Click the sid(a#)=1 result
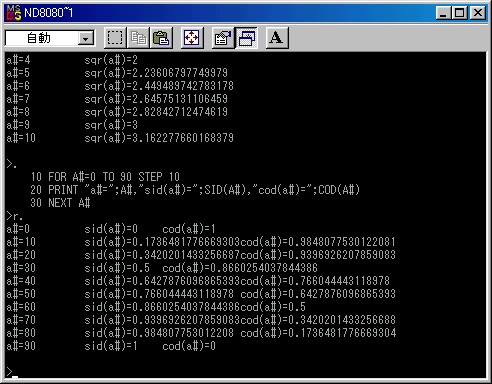This screenshot has width=492, height=384. [x=111, y=346]
